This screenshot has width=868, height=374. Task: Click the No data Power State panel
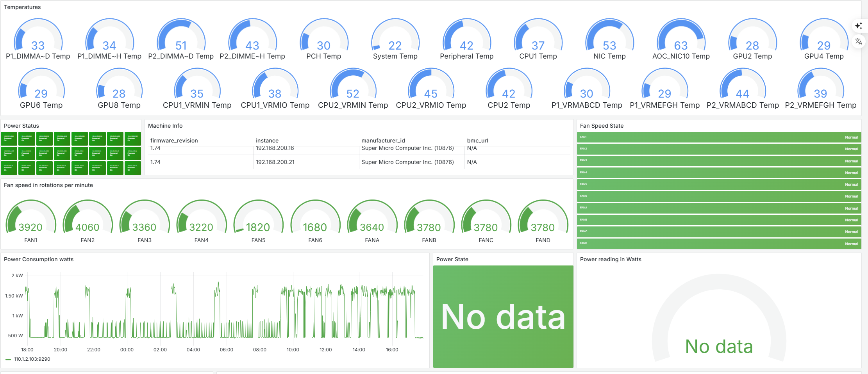(x=503, y=316)
